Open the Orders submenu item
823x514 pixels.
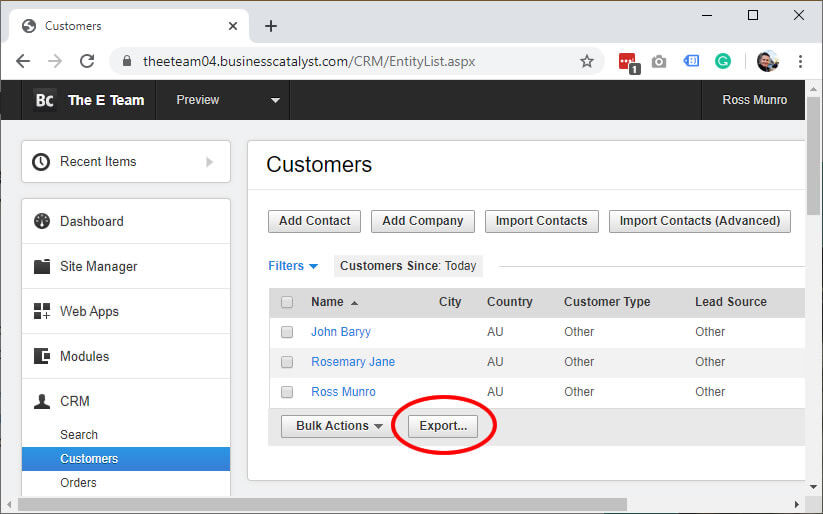(78, 482)
